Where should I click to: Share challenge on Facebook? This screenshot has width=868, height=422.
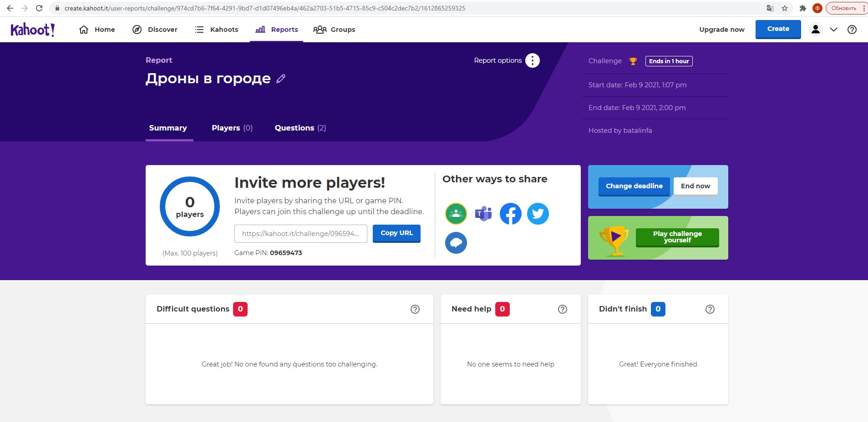click(511, 214)
